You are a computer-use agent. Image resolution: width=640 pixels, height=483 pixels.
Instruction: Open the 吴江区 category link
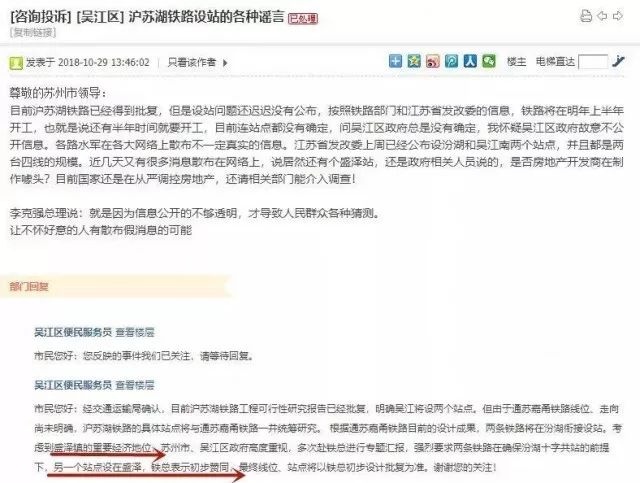point(100,17)
